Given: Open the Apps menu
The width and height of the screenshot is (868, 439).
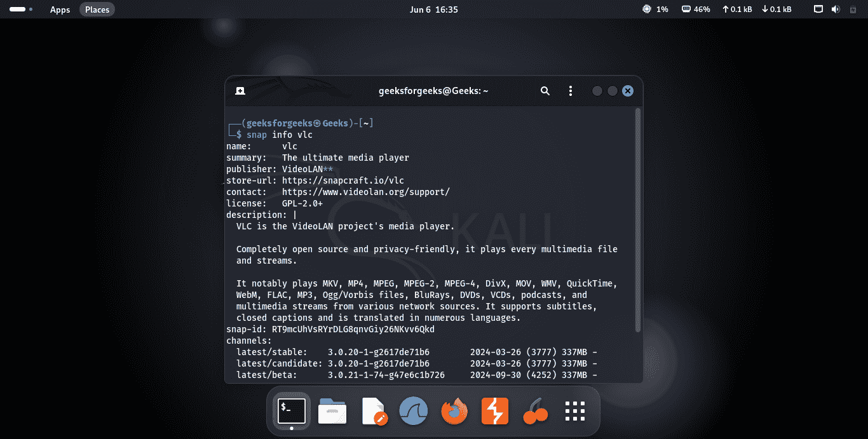Looking at the screenshot, I should tap(60, 10).
